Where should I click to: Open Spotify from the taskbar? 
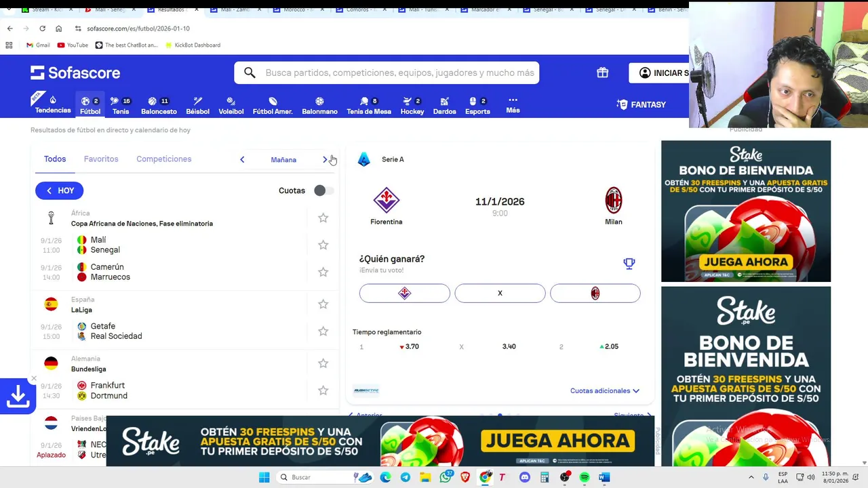[585, 477]
